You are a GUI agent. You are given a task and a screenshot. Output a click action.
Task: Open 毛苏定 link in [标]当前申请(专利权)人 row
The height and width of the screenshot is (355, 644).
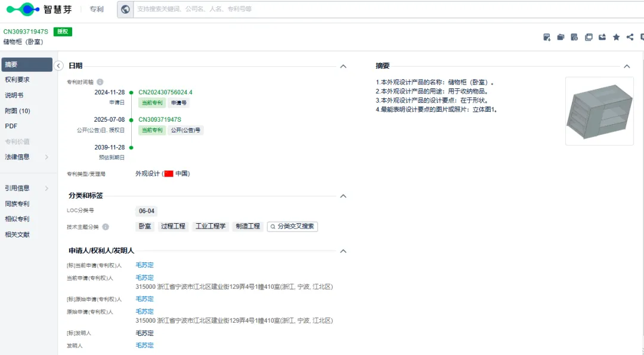(x=144, y=266)
